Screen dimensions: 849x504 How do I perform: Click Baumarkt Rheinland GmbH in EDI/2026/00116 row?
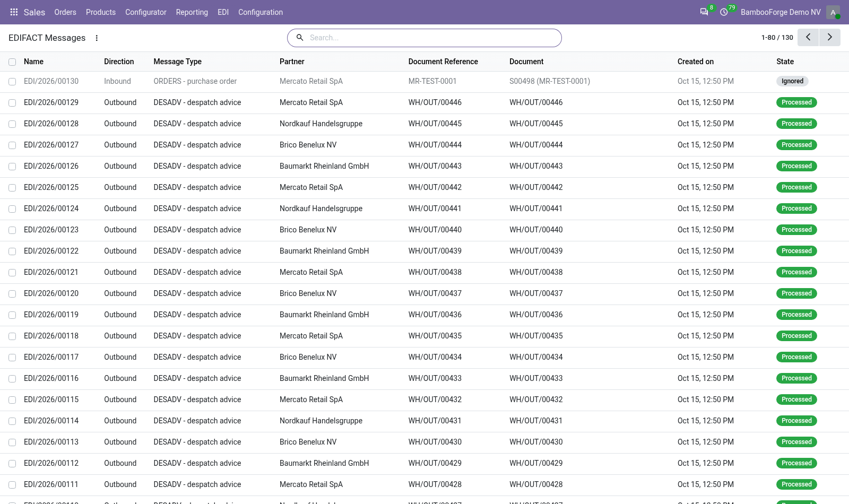324,378
